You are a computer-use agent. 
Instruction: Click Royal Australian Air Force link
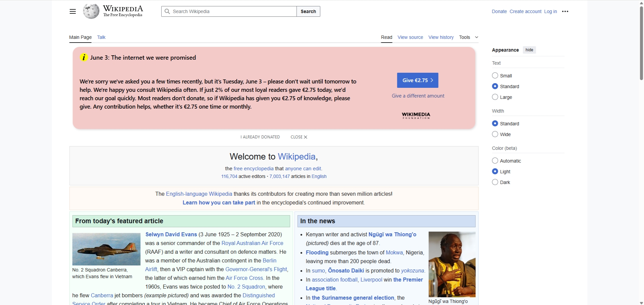252,243
